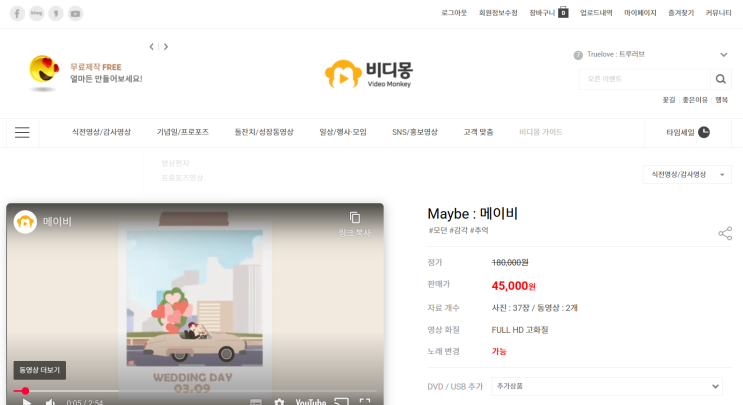Open the 비디몽 가이드 menu item
Screen dimensions: 743x405
(x=541, y=132)
